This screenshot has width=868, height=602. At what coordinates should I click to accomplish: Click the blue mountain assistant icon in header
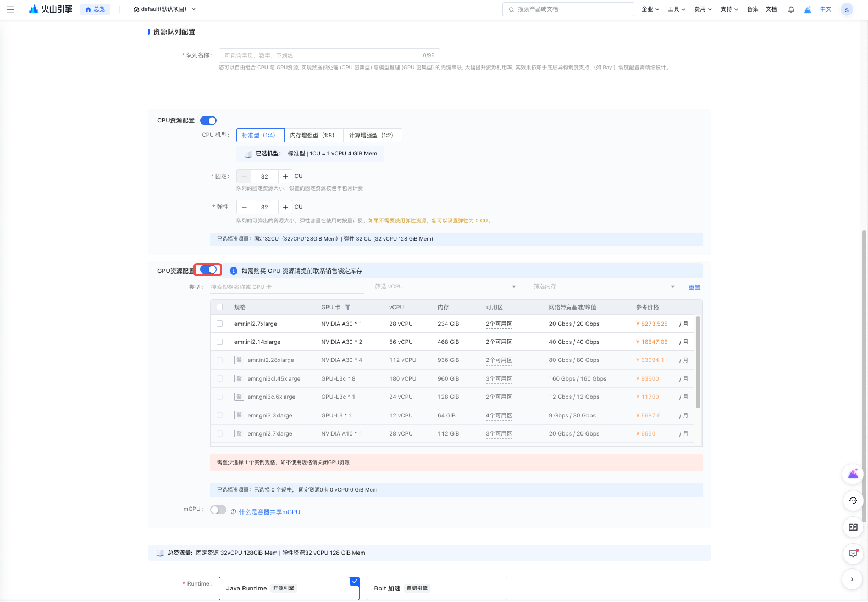click(x=808, y=9)
